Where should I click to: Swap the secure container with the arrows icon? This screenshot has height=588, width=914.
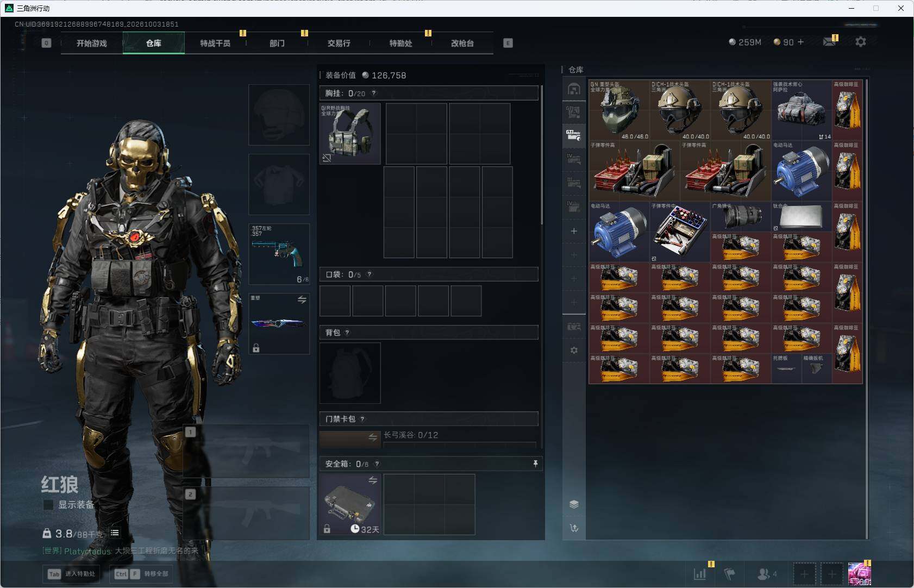(373, 480)
